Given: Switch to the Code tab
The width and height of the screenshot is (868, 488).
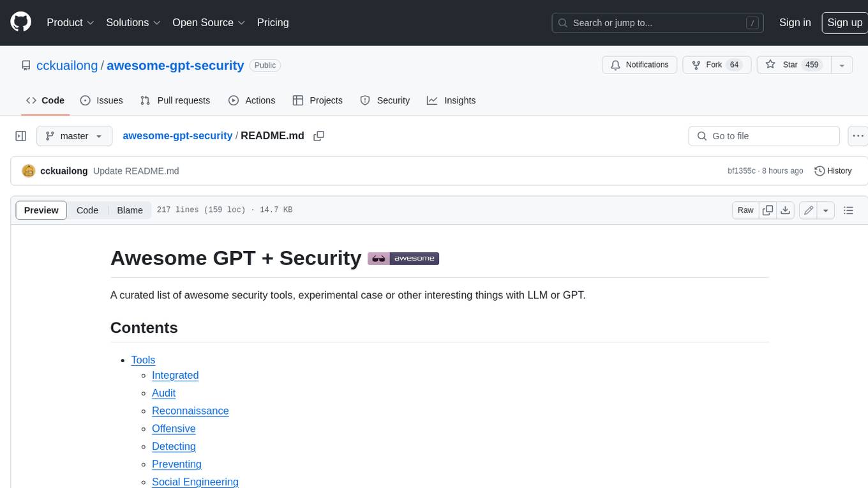Looking at the screenshot, I should point(45,100).
